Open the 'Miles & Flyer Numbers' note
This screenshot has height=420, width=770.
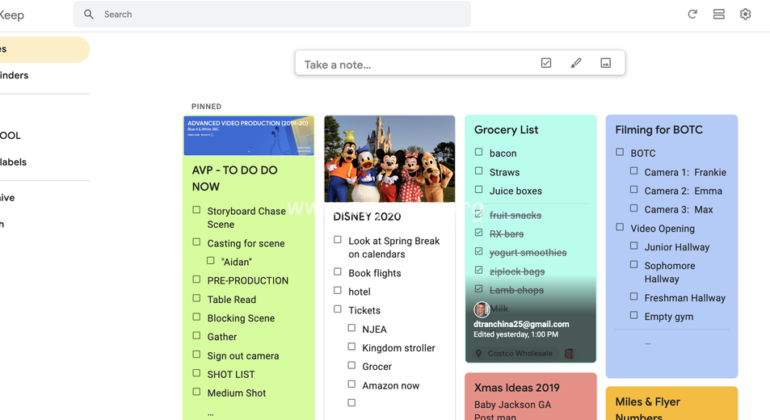tap(672, 403)
